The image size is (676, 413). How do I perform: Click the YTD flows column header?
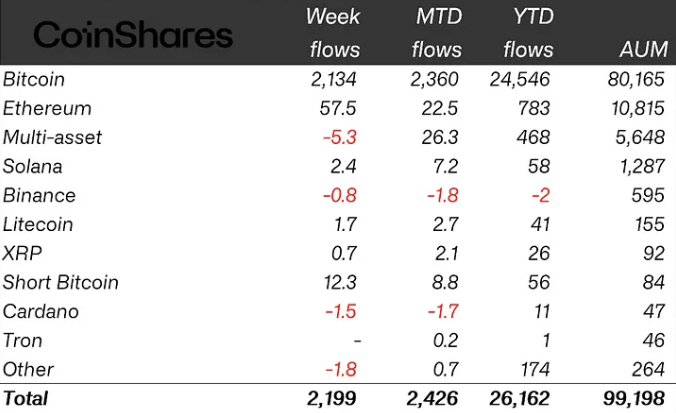(x=528, y=32)
